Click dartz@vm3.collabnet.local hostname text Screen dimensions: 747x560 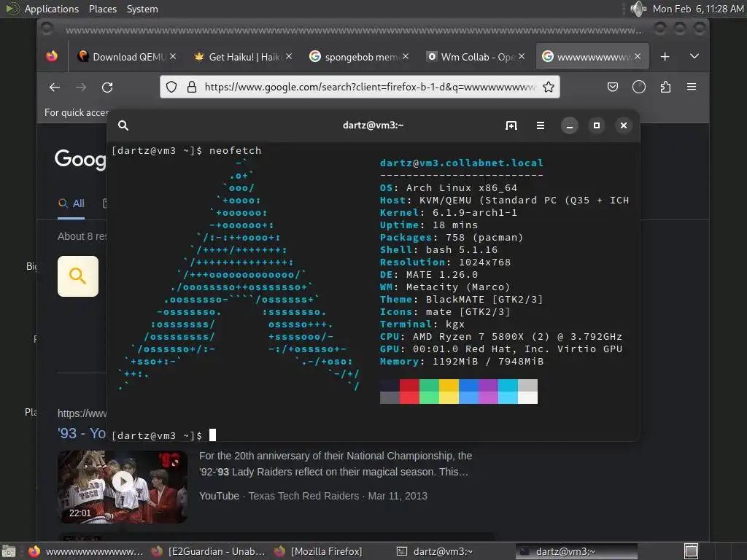(x=461, y=163)
